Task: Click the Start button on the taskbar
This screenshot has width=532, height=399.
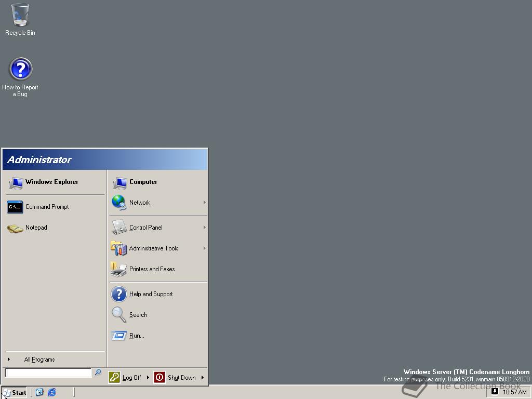Action: tap(15, 393)
